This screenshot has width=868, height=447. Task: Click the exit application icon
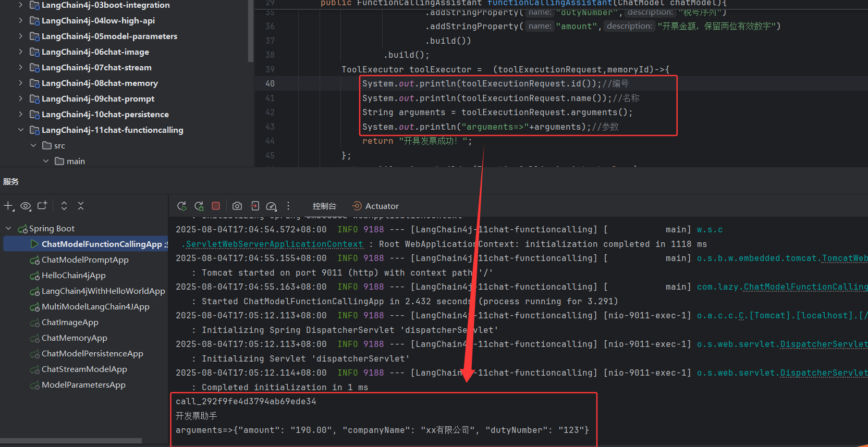[254, 206]
